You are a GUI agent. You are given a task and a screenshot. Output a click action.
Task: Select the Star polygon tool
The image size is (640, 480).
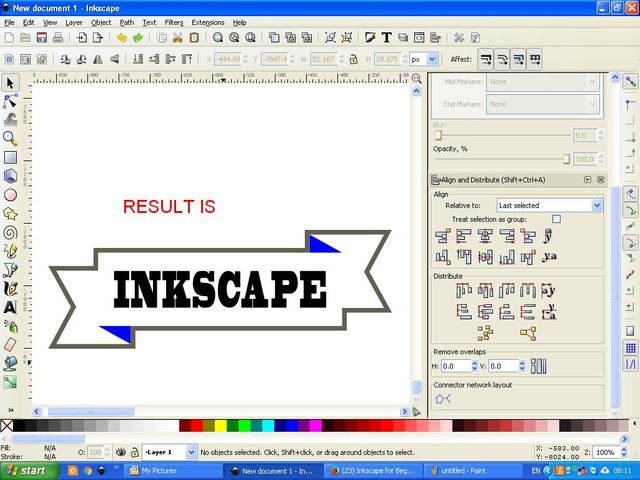pos(10,213)
